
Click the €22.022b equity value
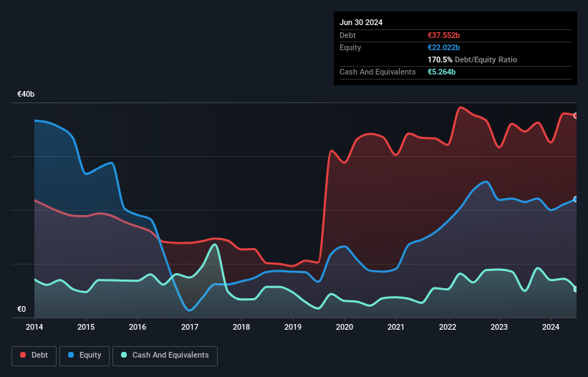pyautogui.click(x=443, y=47)
